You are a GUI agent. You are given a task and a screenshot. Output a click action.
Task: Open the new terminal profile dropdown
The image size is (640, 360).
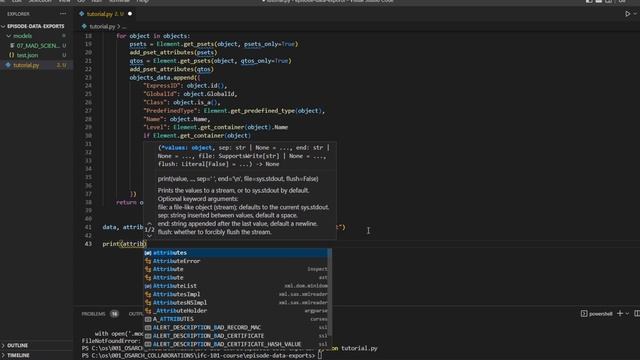coord(627,314)
